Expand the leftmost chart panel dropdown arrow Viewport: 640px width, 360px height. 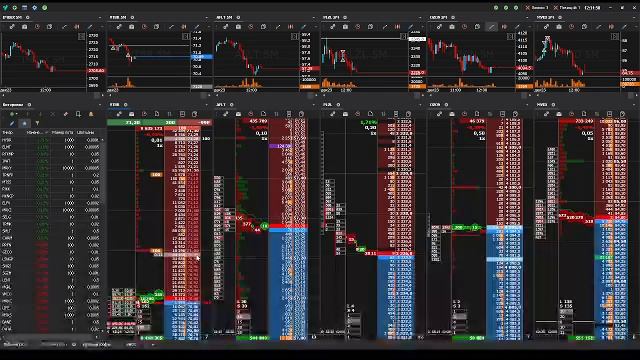point(100,18)
